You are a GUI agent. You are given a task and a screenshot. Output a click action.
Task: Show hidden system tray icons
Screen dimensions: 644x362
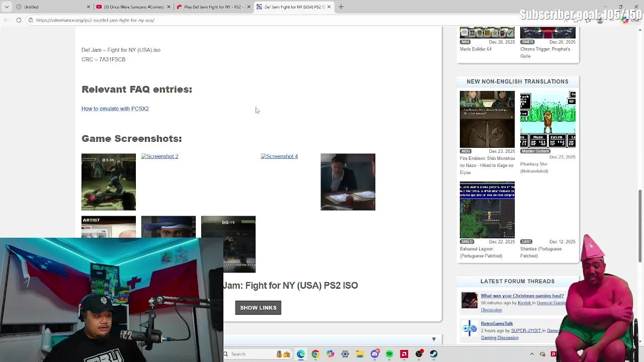click(532, 354)
